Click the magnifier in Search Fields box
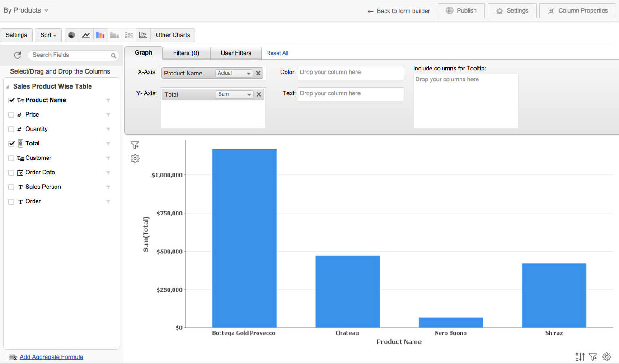Screen dimensions: 619x364 (113, 56)
